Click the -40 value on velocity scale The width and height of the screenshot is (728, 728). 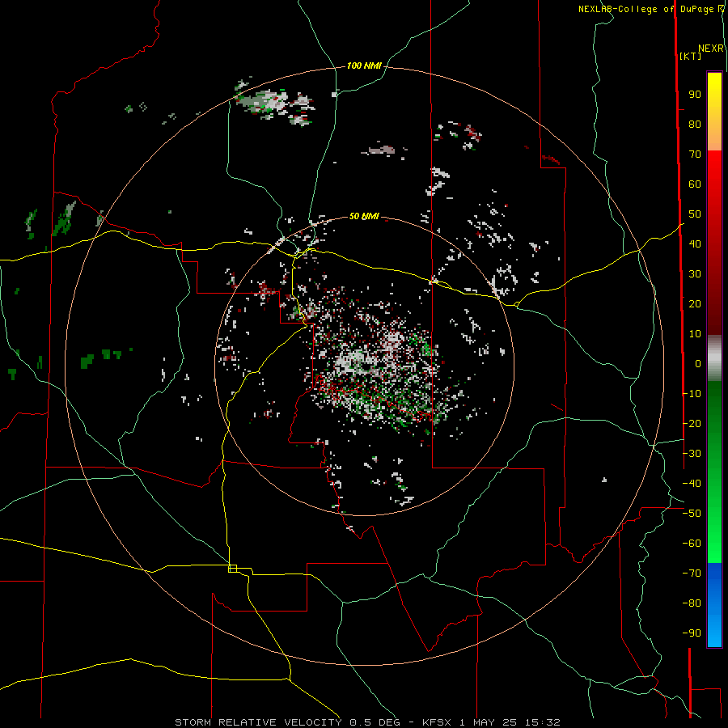click(x=692, y=484)
